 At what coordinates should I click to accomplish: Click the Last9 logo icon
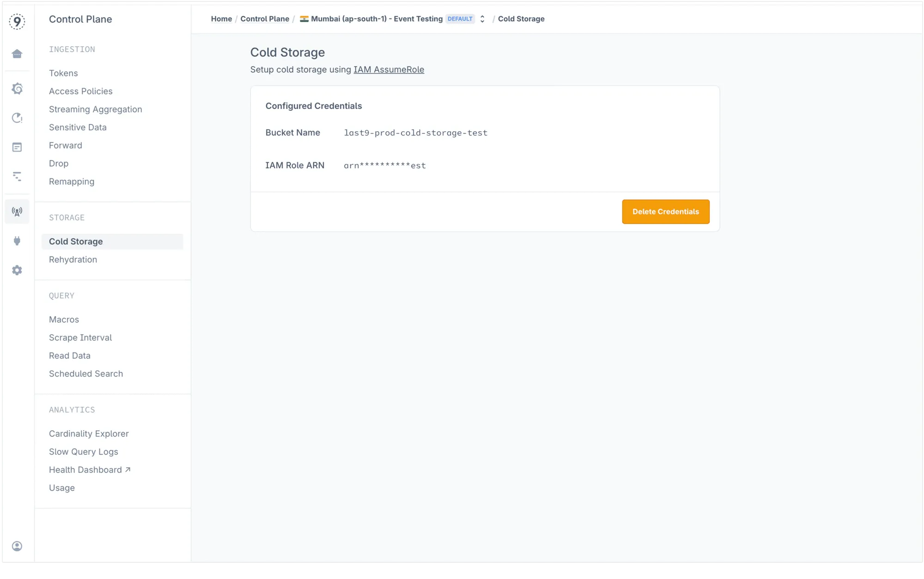pos(17,21)
